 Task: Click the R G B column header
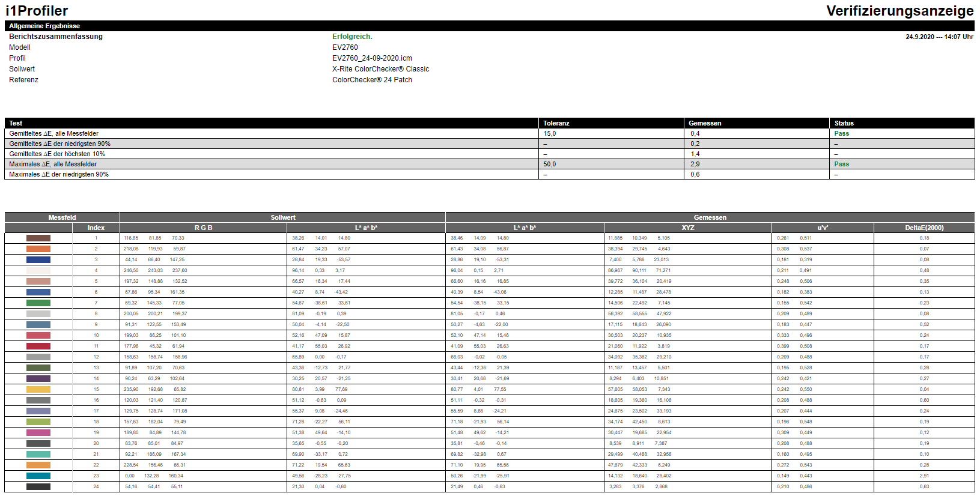pos(203,228)
